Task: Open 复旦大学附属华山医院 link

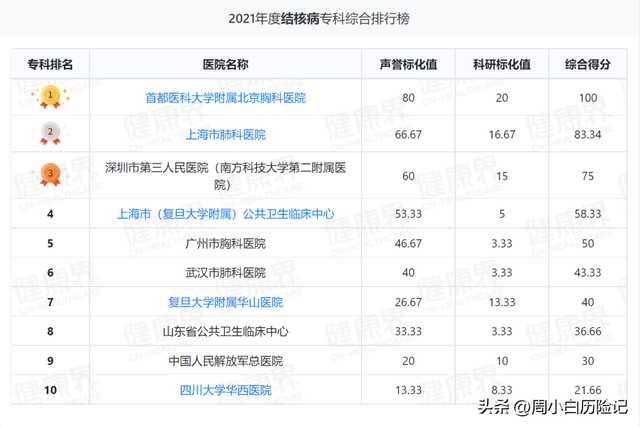Action: click(x=226, y=302)
